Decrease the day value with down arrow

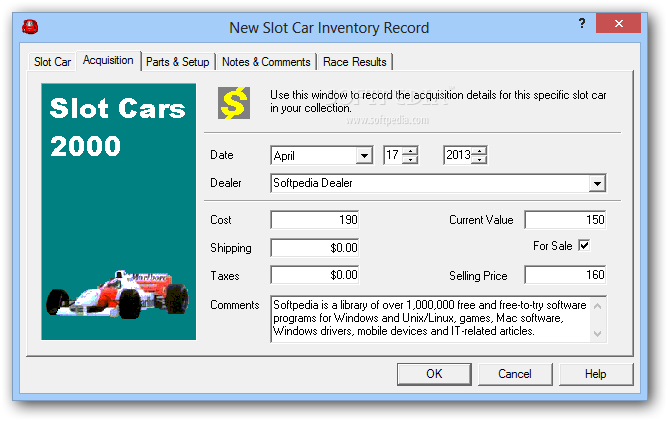[x=410, y=159]
